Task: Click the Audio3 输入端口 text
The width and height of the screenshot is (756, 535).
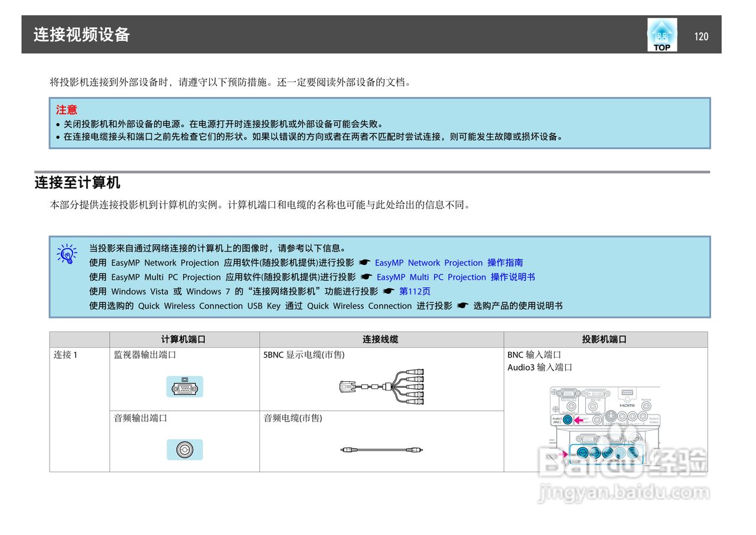Action: (x=540, y=367)
